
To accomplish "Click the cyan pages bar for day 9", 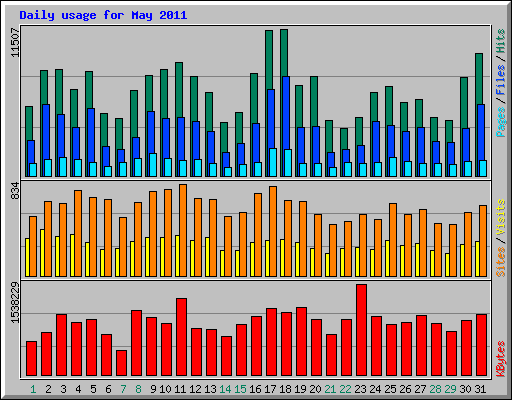I will [153, 165].
